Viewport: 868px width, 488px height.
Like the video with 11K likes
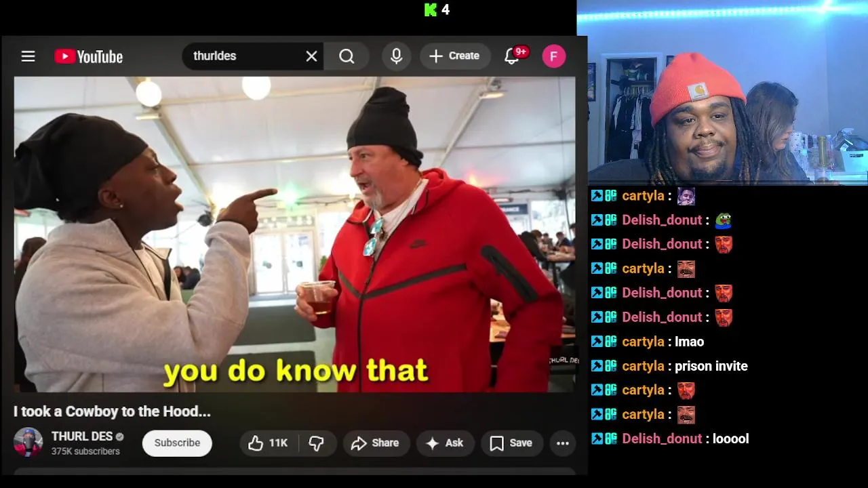(269, 443)
